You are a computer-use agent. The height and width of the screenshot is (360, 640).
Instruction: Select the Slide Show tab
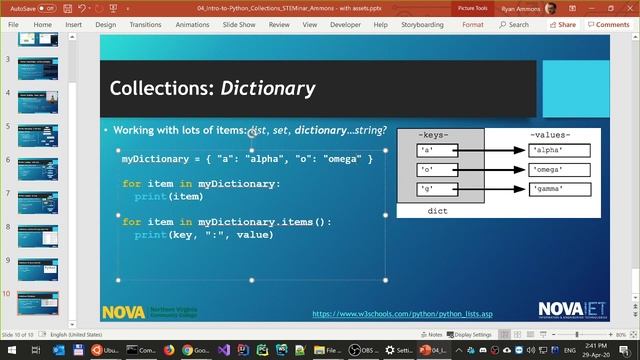239,24
